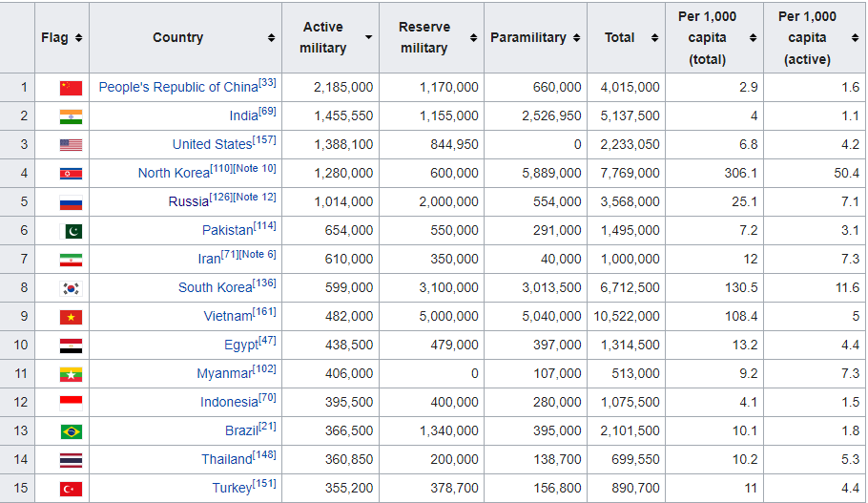Click the Thailand flag icon
The height and width of the screenshot is (503, 868).
click(71, 460)
